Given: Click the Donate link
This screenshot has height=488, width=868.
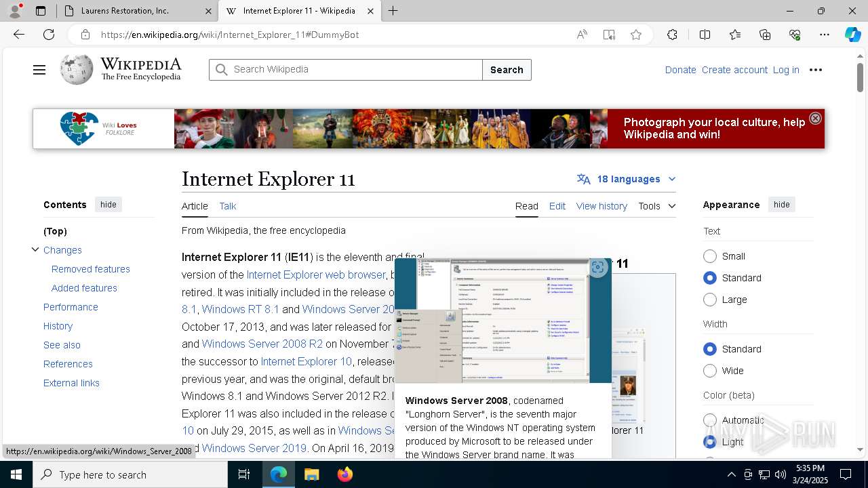Looking at the screenshot, I should (680, 70).
